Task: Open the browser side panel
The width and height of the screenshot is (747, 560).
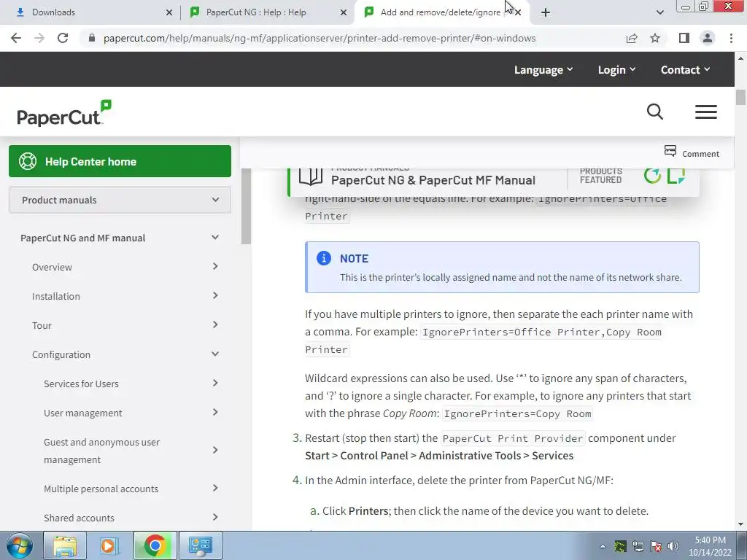Action: 684,38
